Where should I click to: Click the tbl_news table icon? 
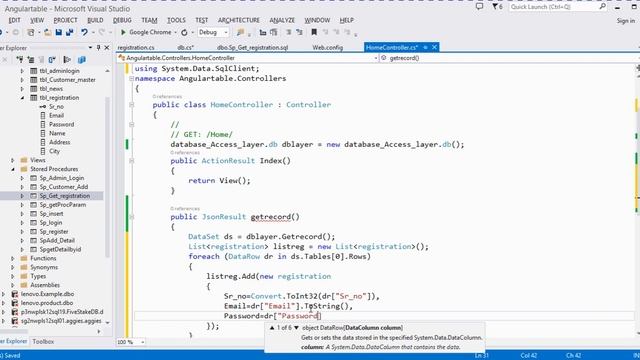(34, 89)
